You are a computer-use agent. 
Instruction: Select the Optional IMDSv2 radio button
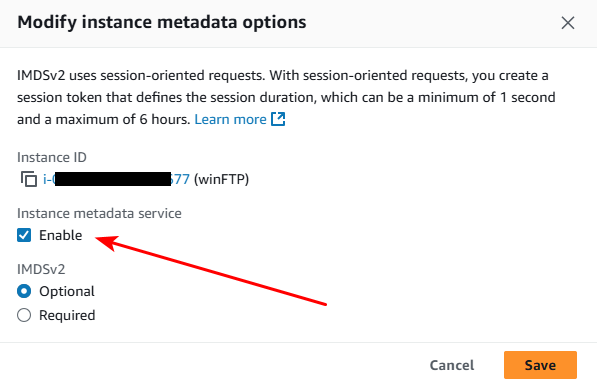24,291
